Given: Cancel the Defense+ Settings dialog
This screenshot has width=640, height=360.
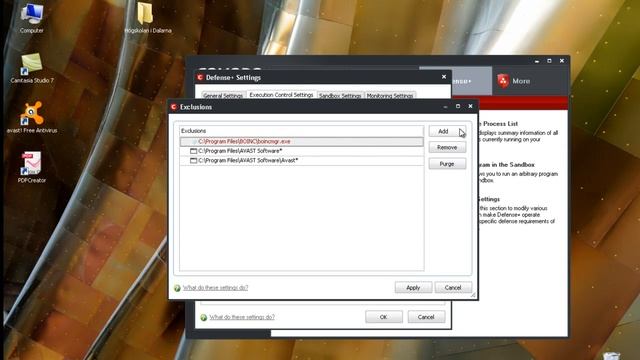Looking at the screenshot, I should [426, 317].
